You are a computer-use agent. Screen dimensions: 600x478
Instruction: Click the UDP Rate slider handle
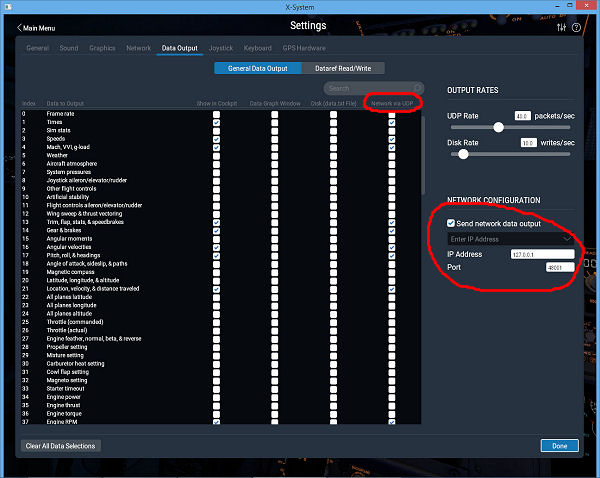[x=498, y=127]
